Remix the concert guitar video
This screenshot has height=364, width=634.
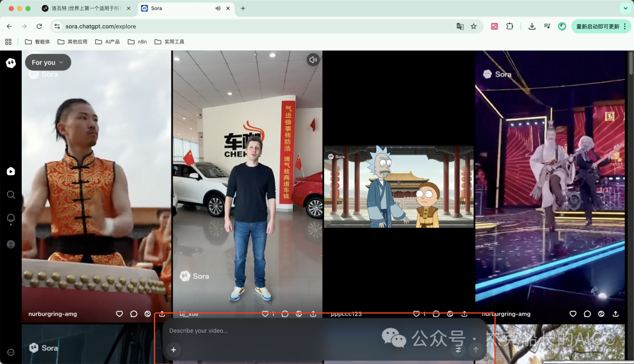(601, 314)
